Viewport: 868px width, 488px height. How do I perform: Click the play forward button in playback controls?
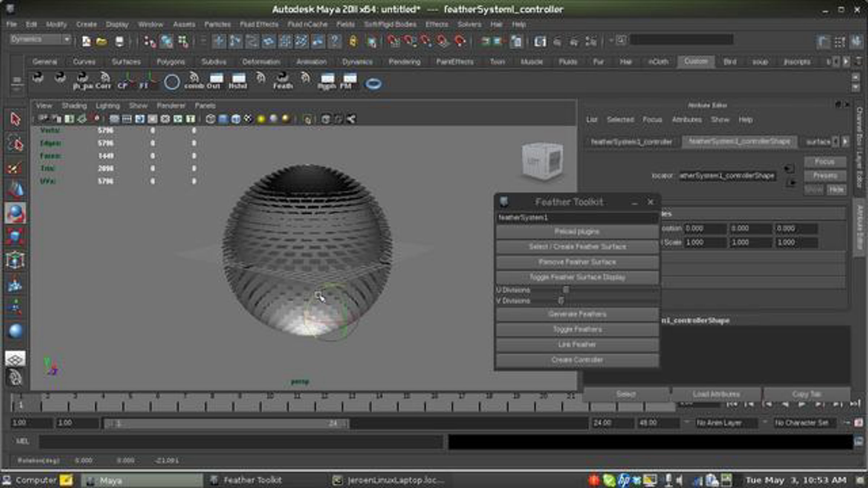802,404
